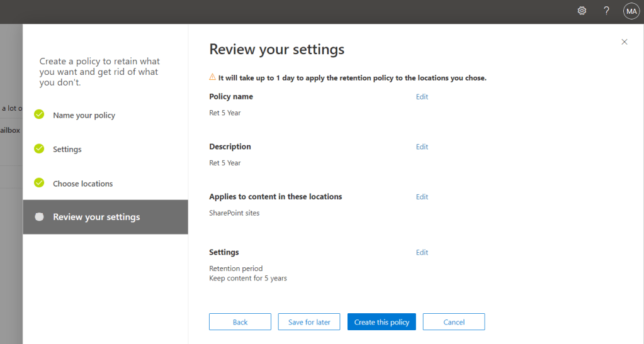Click the circle marker beside Review your settings
The height and width of the screenshot is (344, 644).
39,217
